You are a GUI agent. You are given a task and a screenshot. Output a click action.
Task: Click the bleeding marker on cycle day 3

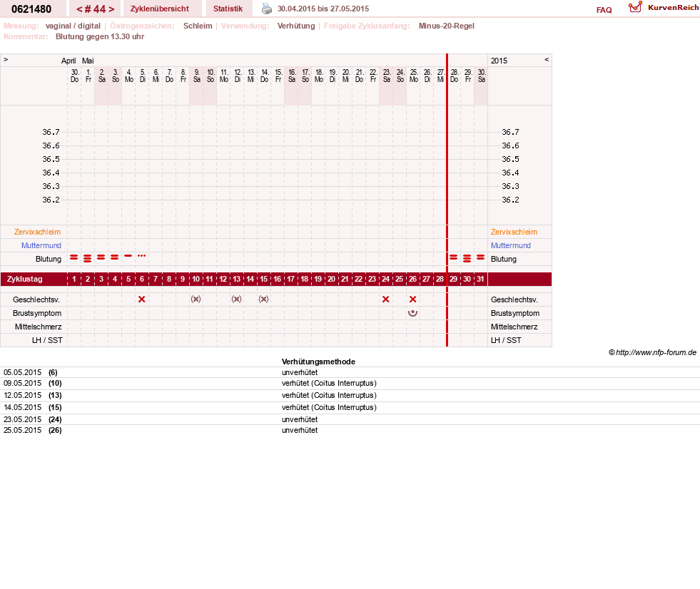(101, 257)
